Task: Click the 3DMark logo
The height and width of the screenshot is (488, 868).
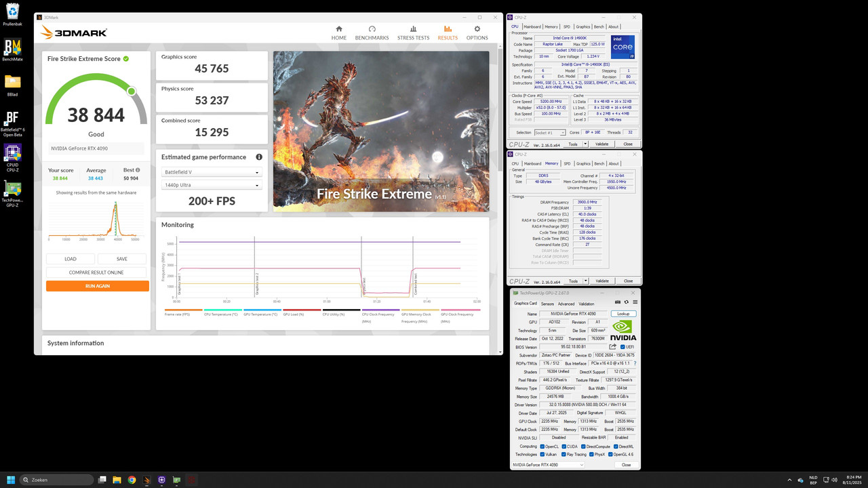Action: [74, 32]
